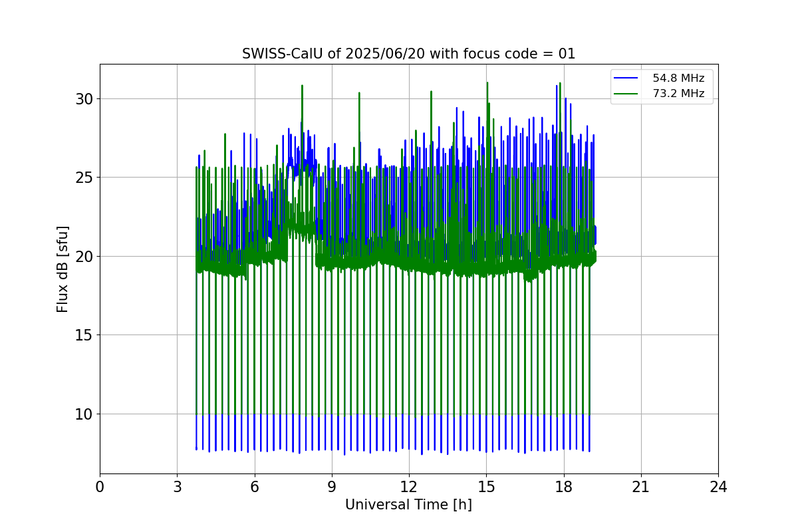Click the x-axis tick label '12'
798x532 pixels.
pos(409,487)
